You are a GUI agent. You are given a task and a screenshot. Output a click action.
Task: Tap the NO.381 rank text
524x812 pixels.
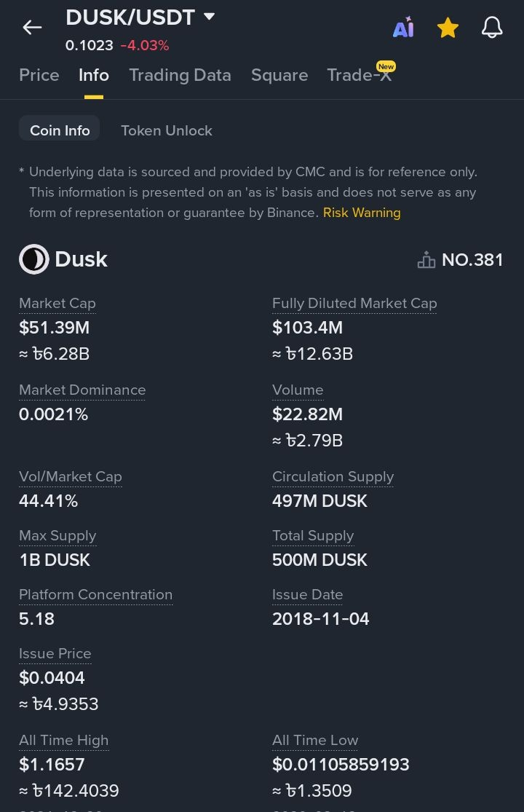(472, 260)
